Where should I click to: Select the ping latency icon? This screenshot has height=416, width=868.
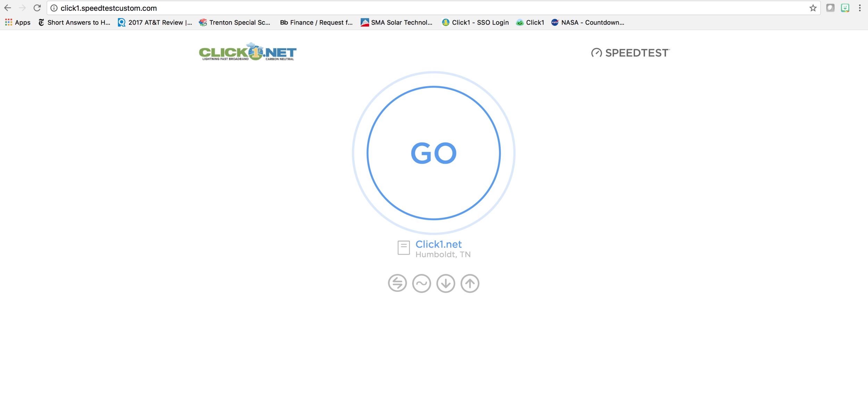click(397, 283)
